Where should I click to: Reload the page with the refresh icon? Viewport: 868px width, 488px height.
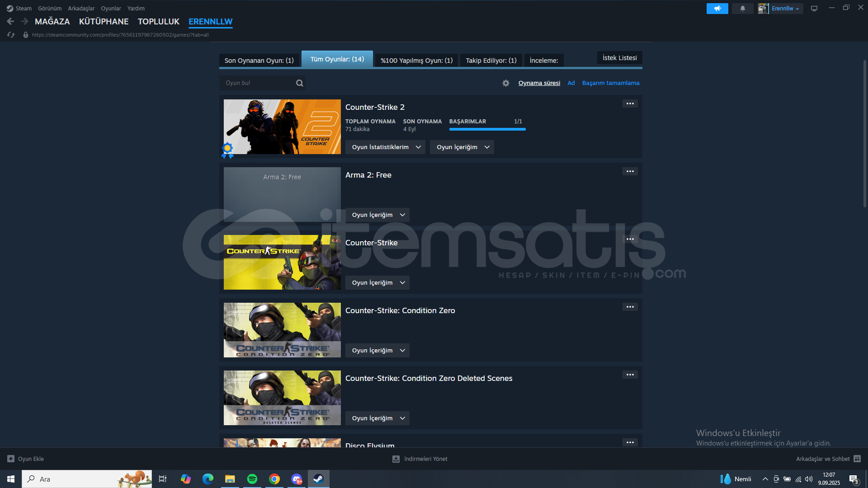[x=11, y=35]
